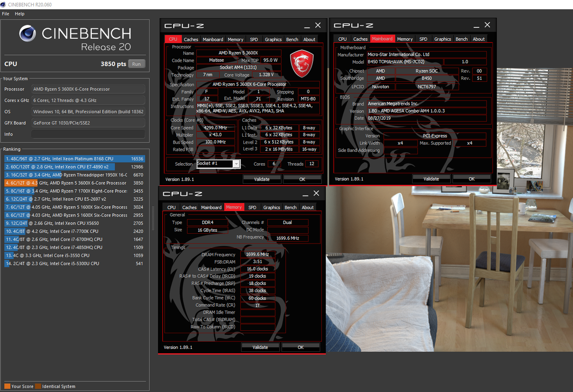Click Validate in CPU tab window
This screenshot has width=573, height=392.
[261, 179]
